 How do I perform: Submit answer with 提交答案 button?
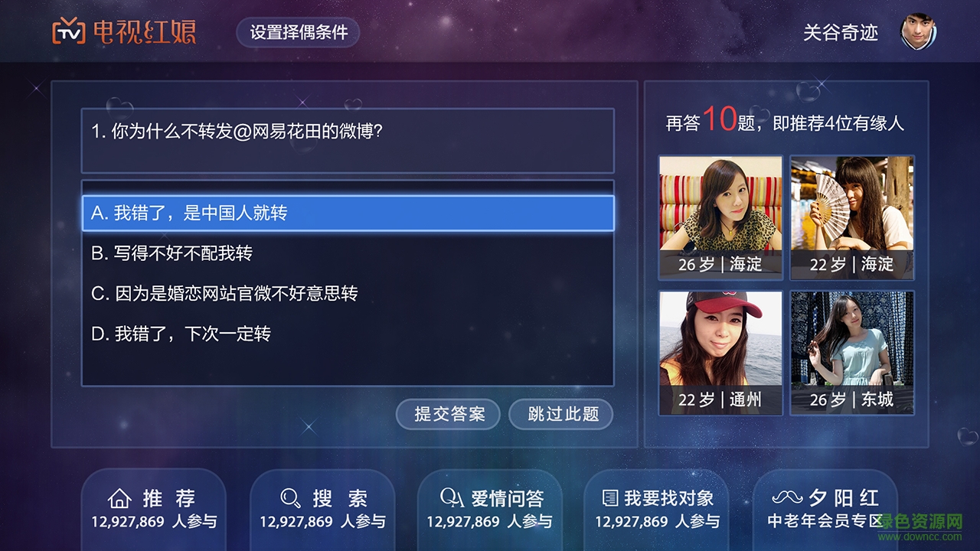point(449,414)
